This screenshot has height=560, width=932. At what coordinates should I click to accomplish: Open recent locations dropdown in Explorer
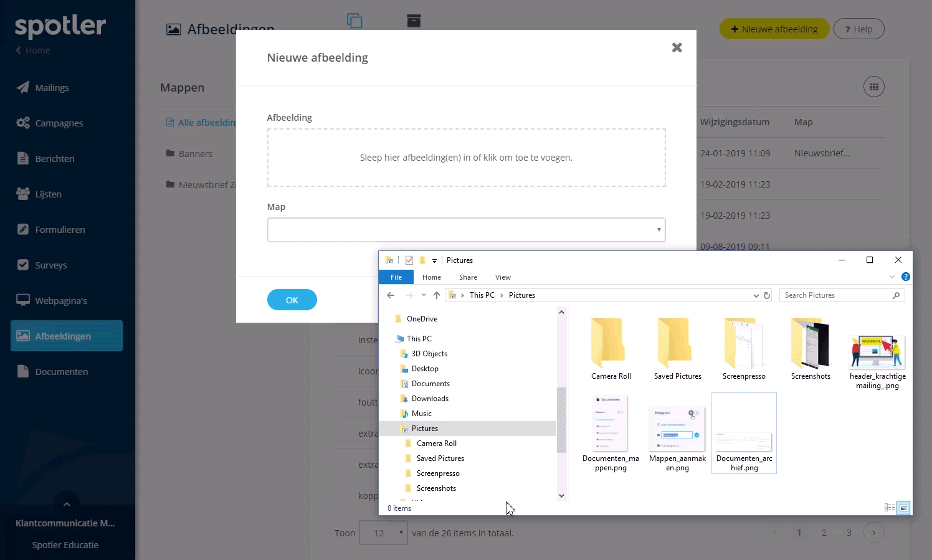tap(424, 295)
